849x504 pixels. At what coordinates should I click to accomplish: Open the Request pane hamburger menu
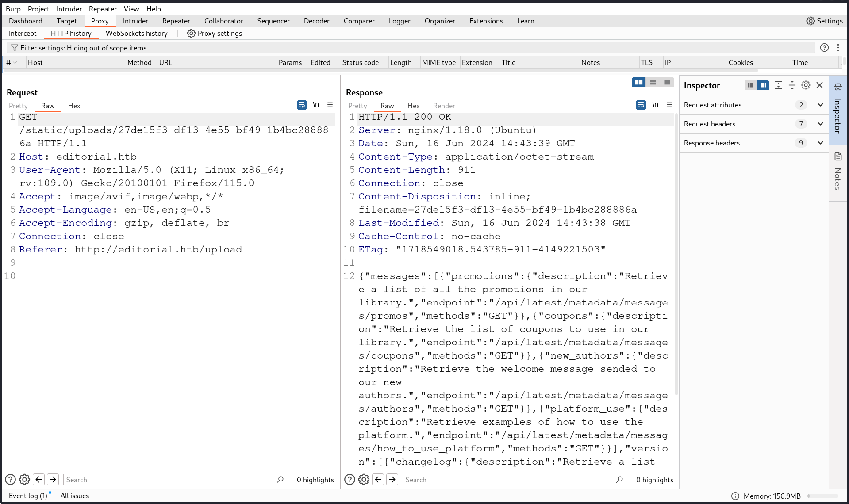(330, 105)
